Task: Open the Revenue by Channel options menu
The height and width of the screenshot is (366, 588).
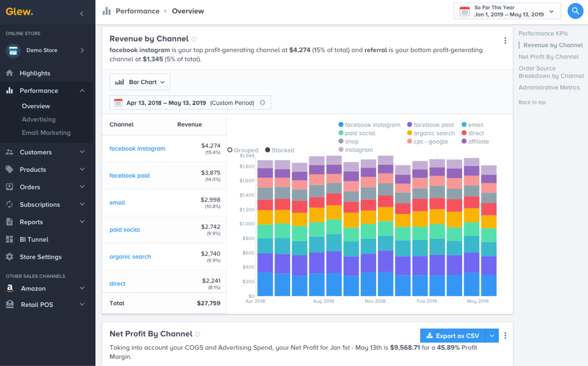Action: (505, 40)
